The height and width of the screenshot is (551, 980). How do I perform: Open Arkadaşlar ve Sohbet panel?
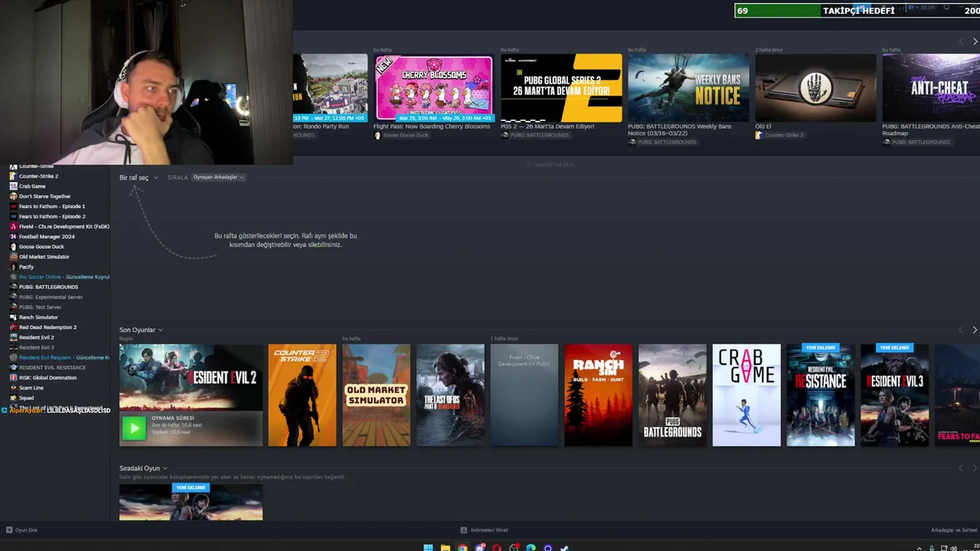click(954, 530)
